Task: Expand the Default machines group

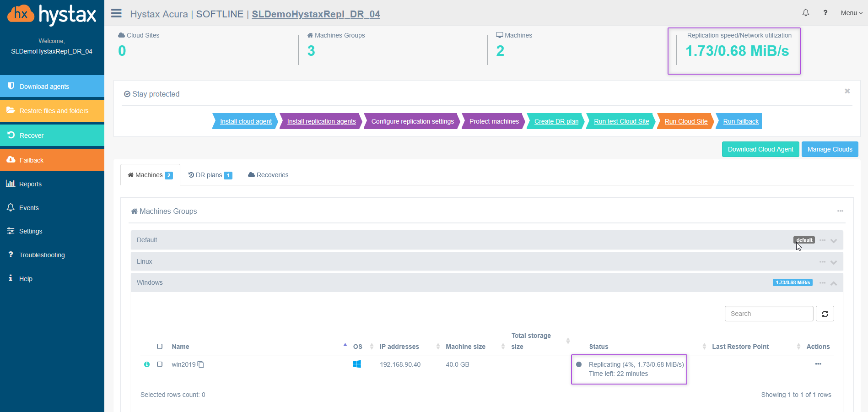Action: click(x=834, y=240)
